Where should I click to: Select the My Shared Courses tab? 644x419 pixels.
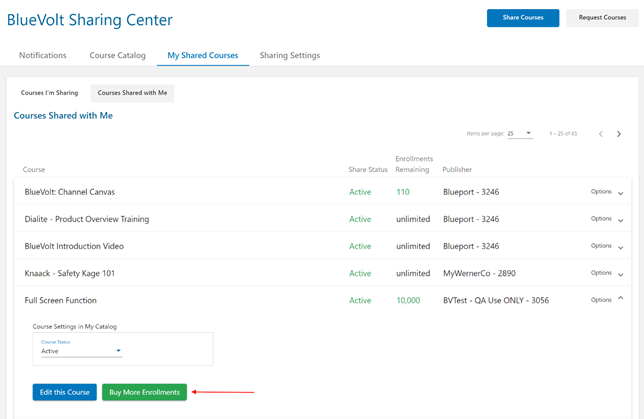202,55
